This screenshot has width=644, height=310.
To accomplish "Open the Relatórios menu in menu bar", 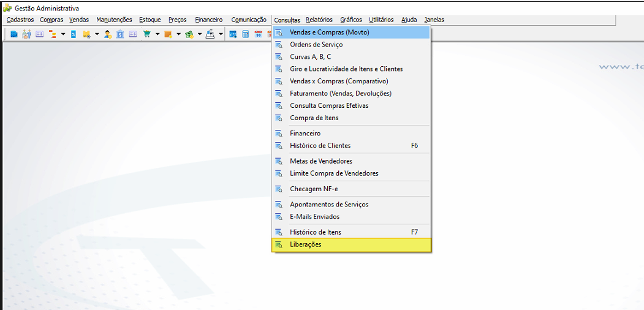I will click(x=319, y=20).
